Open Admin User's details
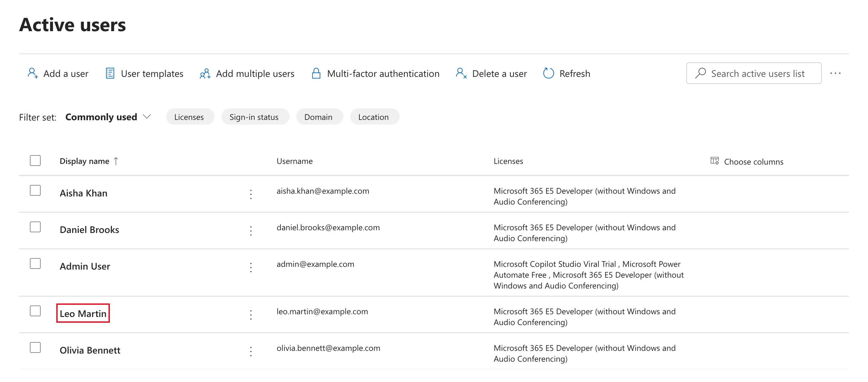 click(85, 266)
